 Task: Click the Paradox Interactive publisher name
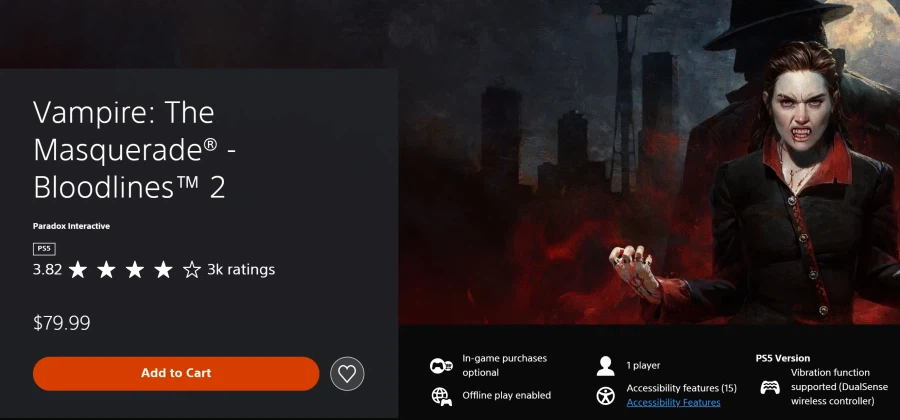pos(71,226)
